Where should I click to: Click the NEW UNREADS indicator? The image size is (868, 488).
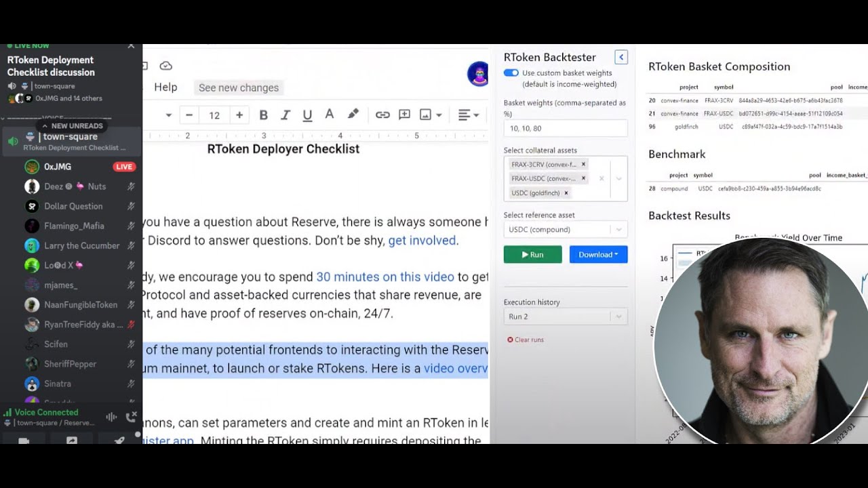[72, 126]
